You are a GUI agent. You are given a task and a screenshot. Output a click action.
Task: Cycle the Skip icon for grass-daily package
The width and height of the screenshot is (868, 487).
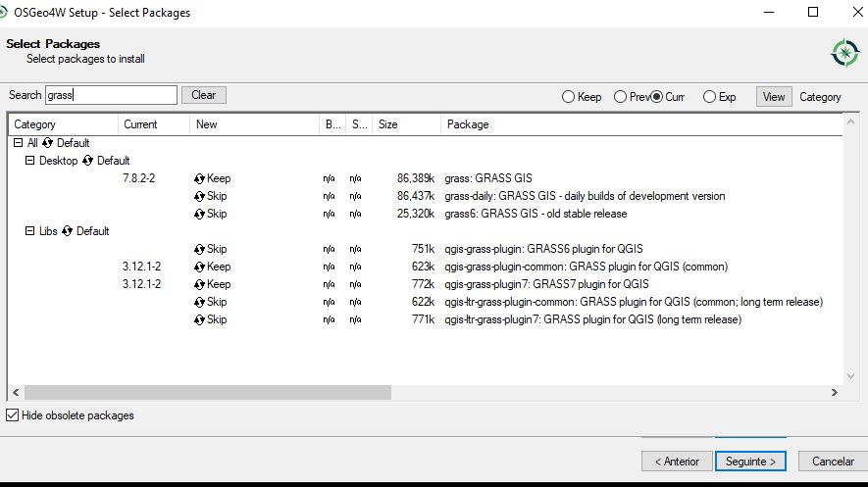click(x=199, y=196)
